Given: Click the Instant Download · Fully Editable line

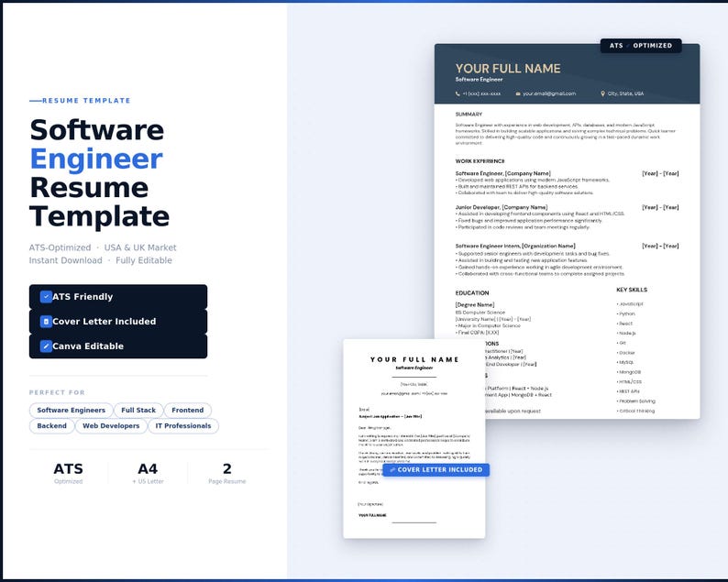Looking at the screenshot, I should 100,260.
